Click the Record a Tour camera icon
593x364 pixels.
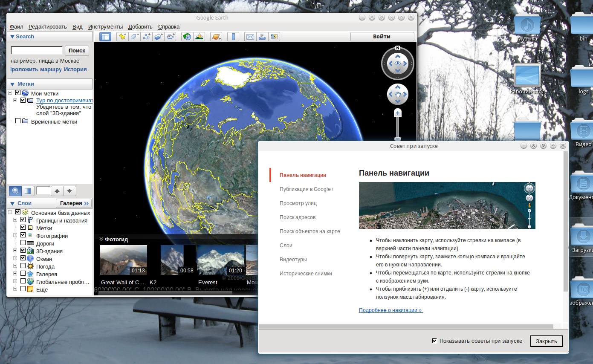coord(171,37)
